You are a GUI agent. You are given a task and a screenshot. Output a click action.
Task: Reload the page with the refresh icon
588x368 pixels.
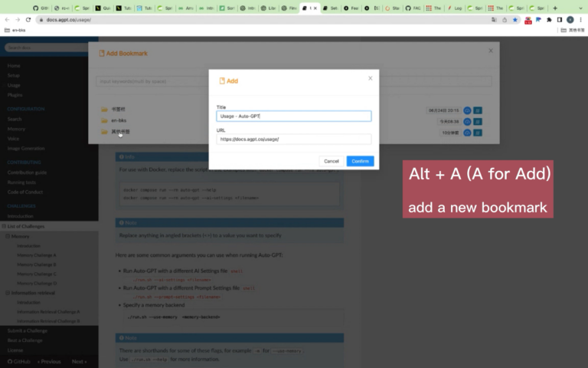pos(28,19)
